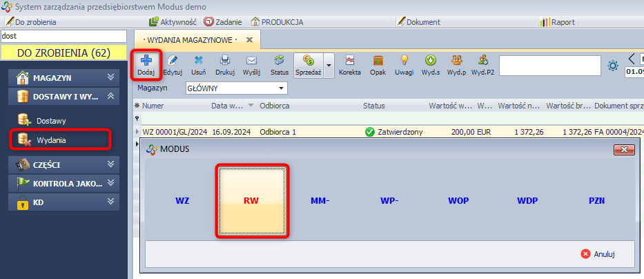The width and height of the screenshot is (644, 279).
Task: Click the Edytuj pencil icon
Action: [173, 60]
